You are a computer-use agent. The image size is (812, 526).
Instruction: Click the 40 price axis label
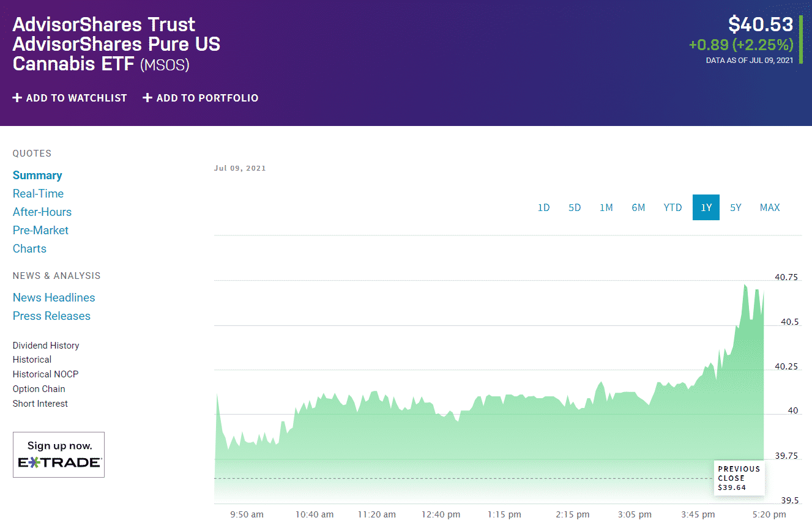(x=793, y=411)
